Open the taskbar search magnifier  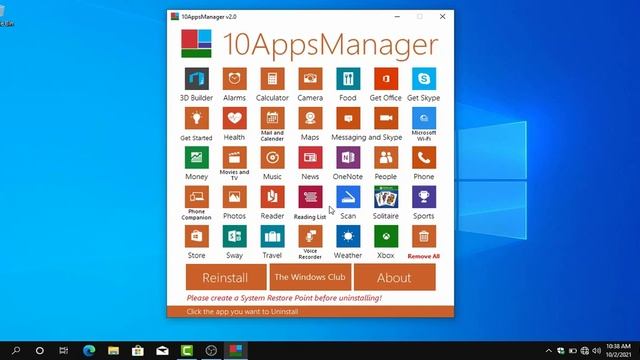point(16,351)
